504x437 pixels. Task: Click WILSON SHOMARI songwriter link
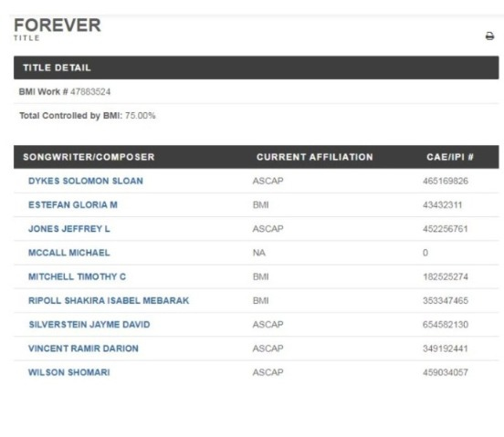tap(69, 372)
